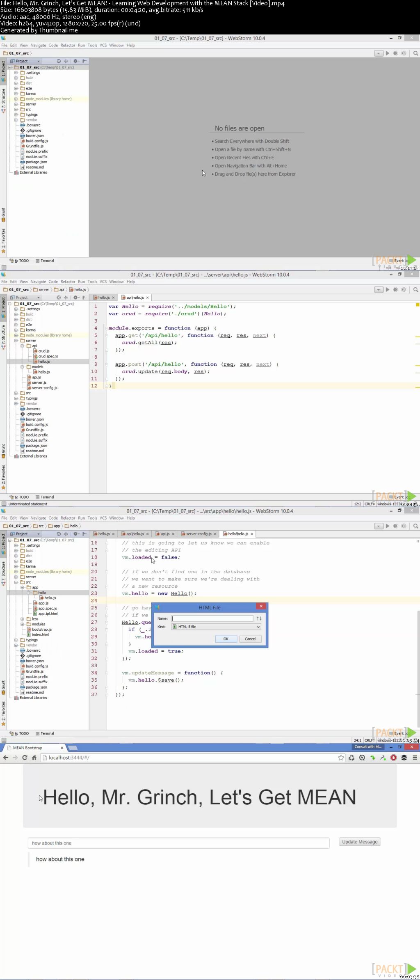Click the 'Consult with M...' button in Chrome
Viewport: 420px width, 980px height.
(368, 746)
